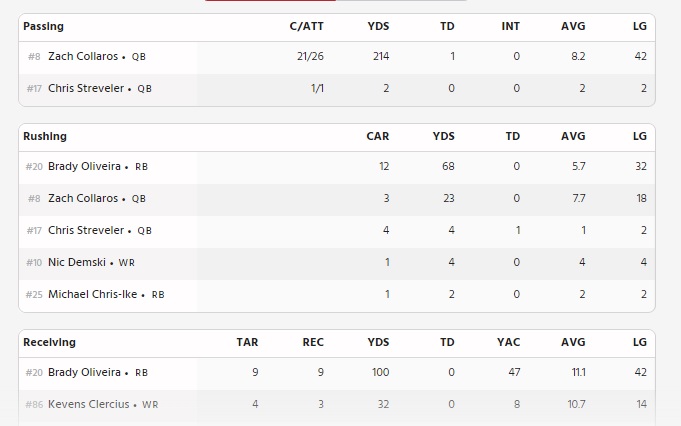681x426 pixels.
Task: Select Brady Oliveira in Receiving table
Action: (x=84, y=372)
